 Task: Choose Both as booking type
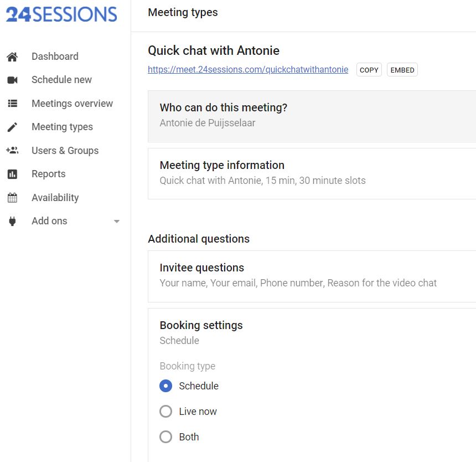[x=165, y=437]
